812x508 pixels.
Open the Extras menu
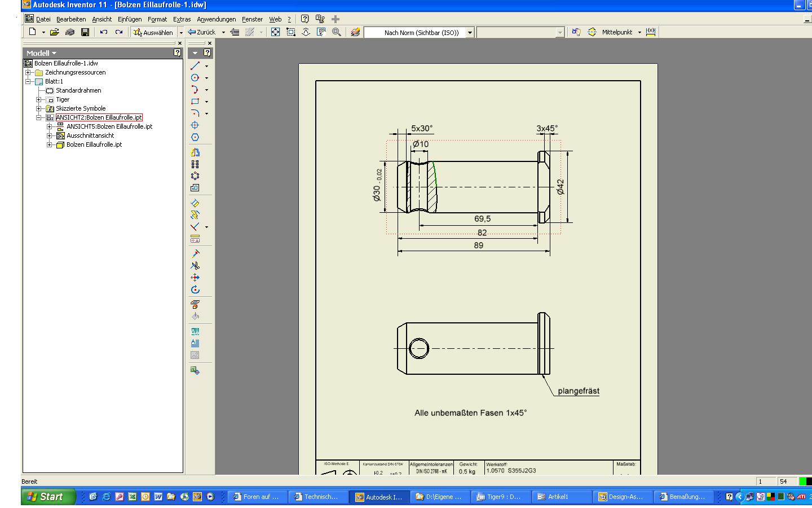click(x=182, y=19)
